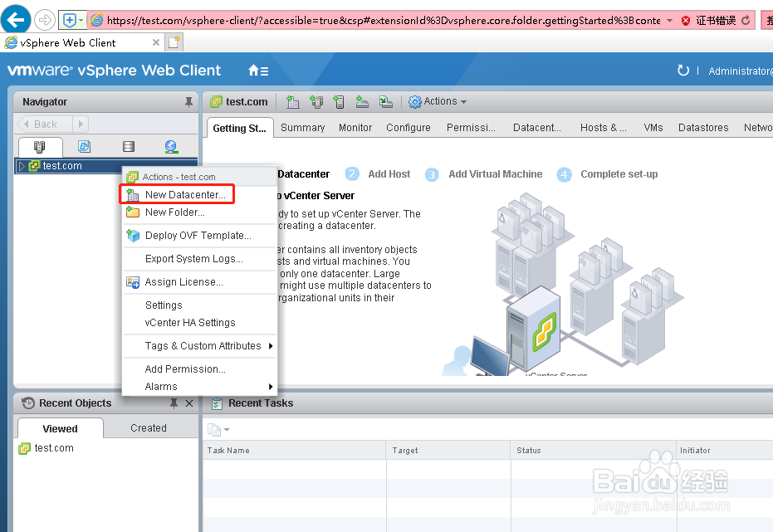The width and height of the screenshot is (773, 532).
Task: Open the Actions dropdown in toolbar
Action: (438, 101)
